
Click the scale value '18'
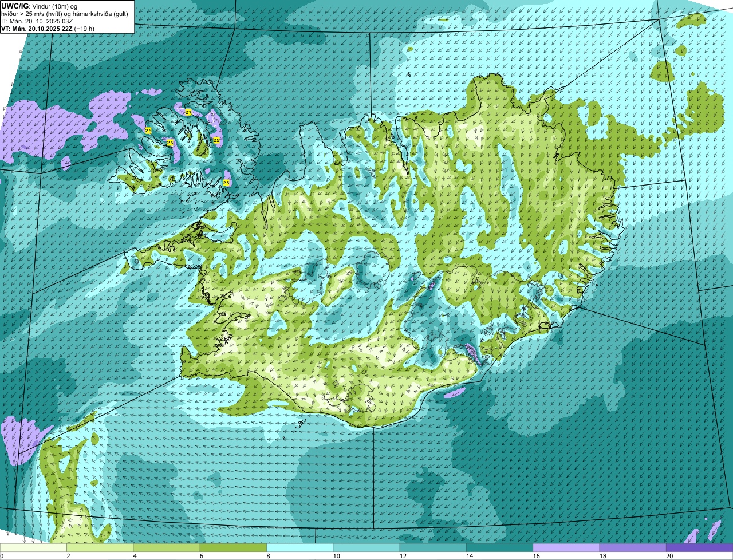tap(602, 556)
